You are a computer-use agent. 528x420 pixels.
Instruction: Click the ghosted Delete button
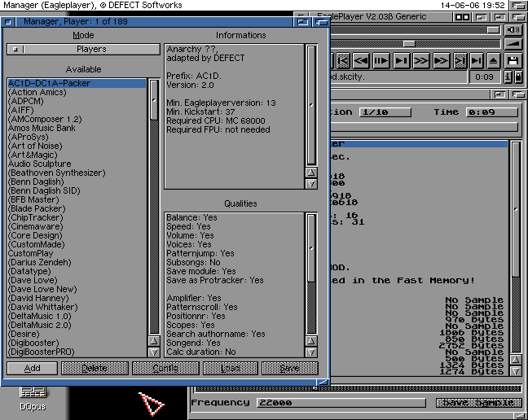95,368
